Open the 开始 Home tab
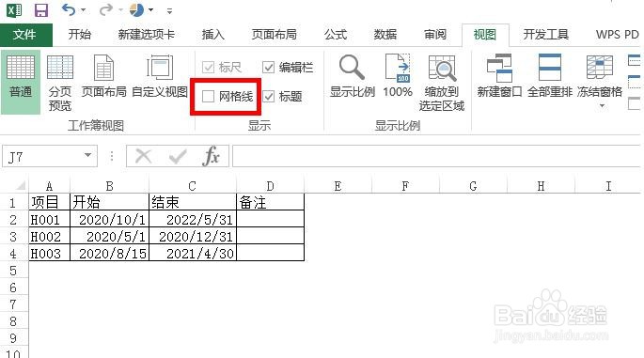Image resolution: width=644 pixels, height=358 pixels. (x=80, y=35)
